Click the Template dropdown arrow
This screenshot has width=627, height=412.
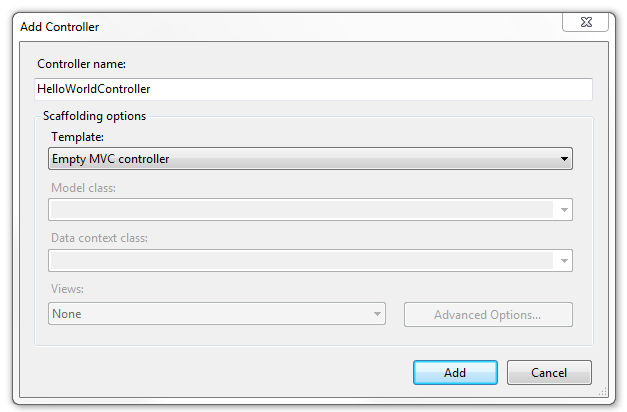(564, 159)
